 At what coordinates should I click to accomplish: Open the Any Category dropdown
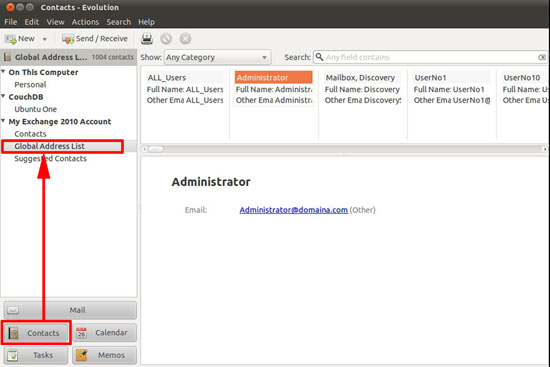[x=217, y=57]
